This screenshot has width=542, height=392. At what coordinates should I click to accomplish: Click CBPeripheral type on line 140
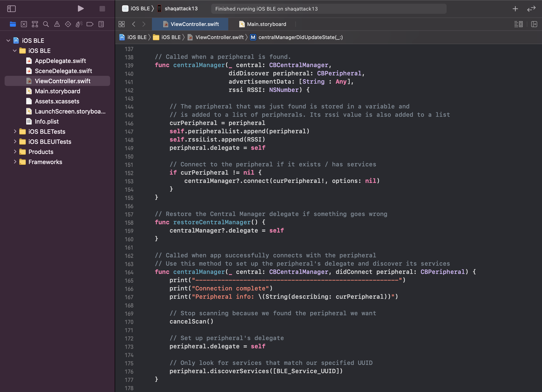pos(339,73)
